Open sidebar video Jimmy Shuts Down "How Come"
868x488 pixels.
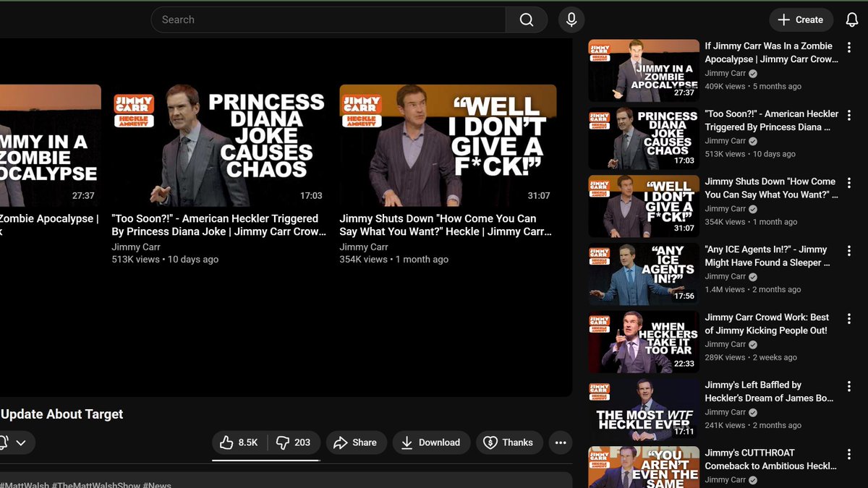coord(771,188)
